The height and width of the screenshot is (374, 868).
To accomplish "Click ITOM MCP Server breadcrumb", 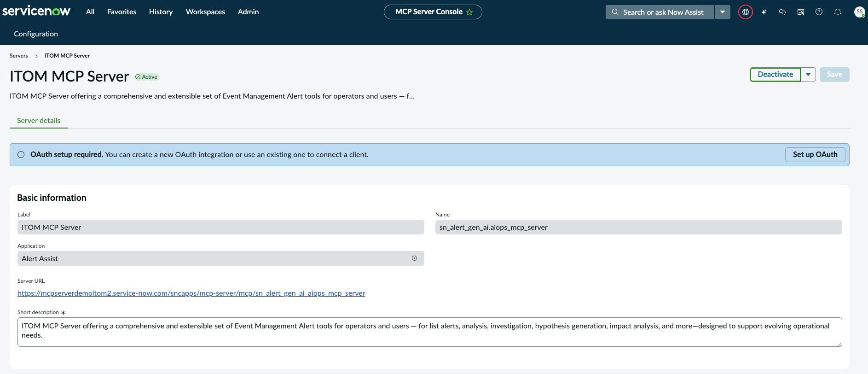I will pyautogui.click(x=67, y=56).
